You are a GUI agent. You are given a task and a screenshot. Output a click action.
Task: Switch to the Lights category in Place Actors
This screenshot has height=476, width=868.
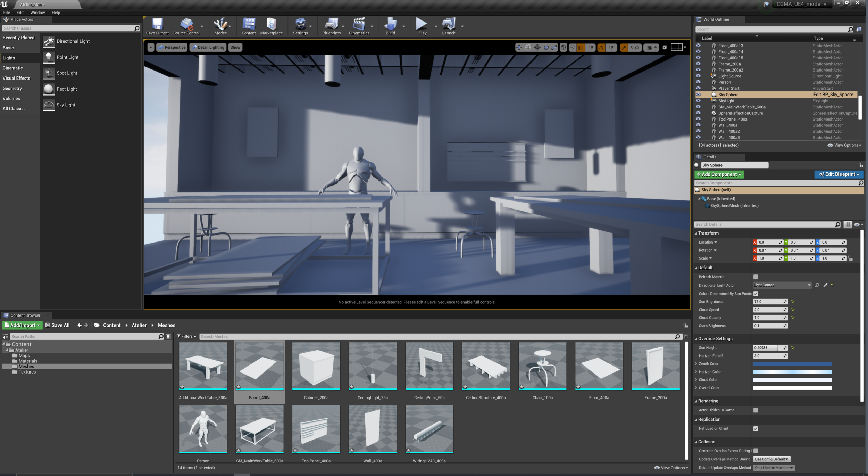9,58
